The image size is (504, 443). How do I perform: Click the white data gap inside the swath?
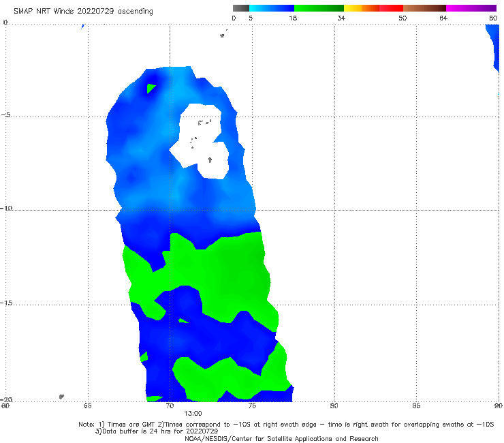[x=201, y=142]
